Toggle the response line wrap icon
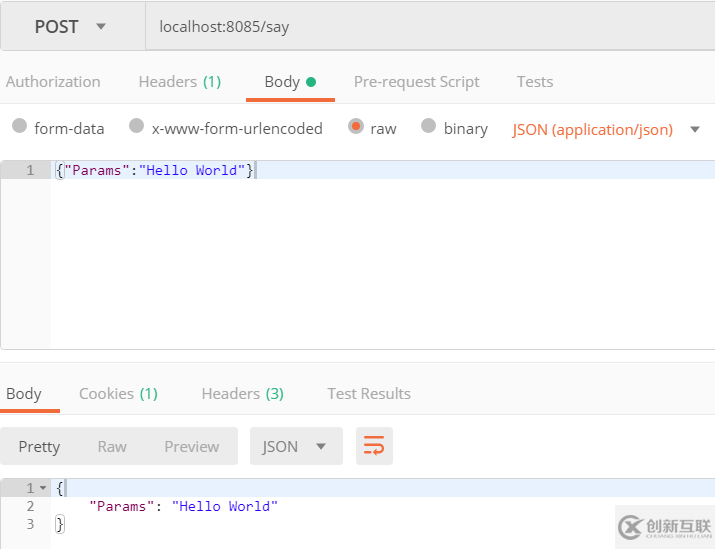 (x=374, y=446)
